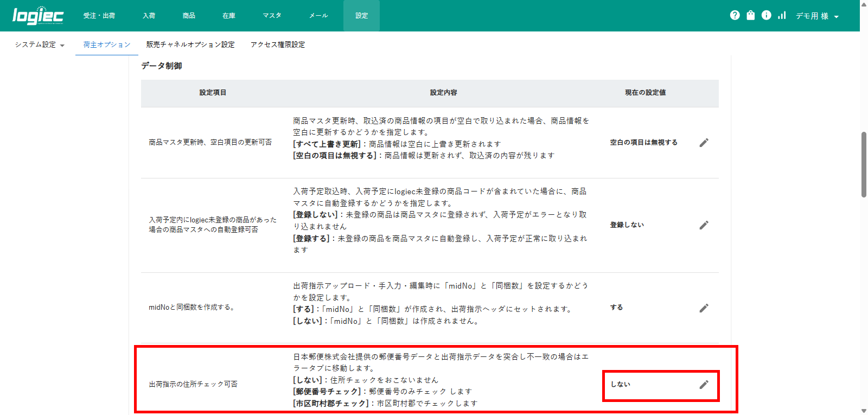868x415 pixels.
Task: Open the information icon in header
Action: (x=766, y=15)
